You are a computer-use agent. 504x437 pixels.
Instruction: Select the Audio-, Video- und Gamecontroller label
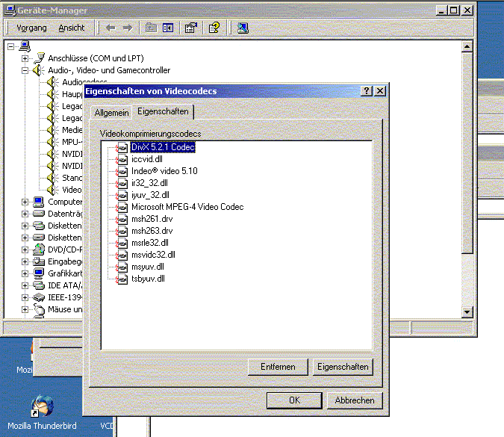tap(109, 70)
